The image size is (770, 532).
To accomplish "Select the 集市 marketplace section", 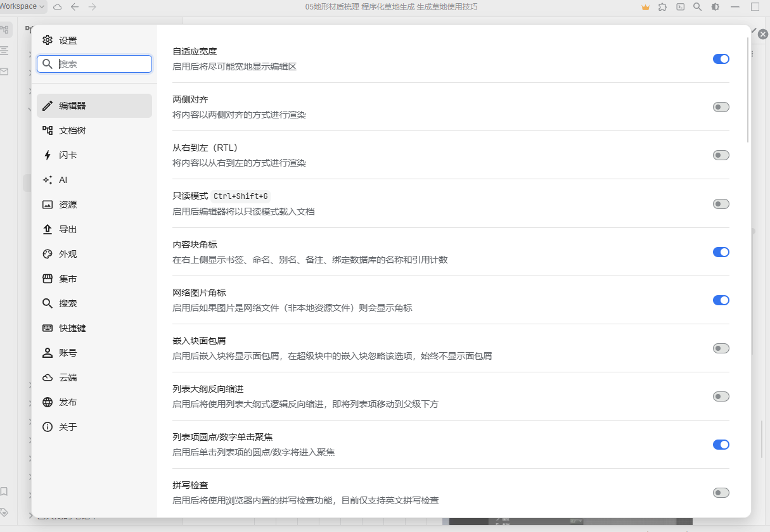I will (68, 279).
